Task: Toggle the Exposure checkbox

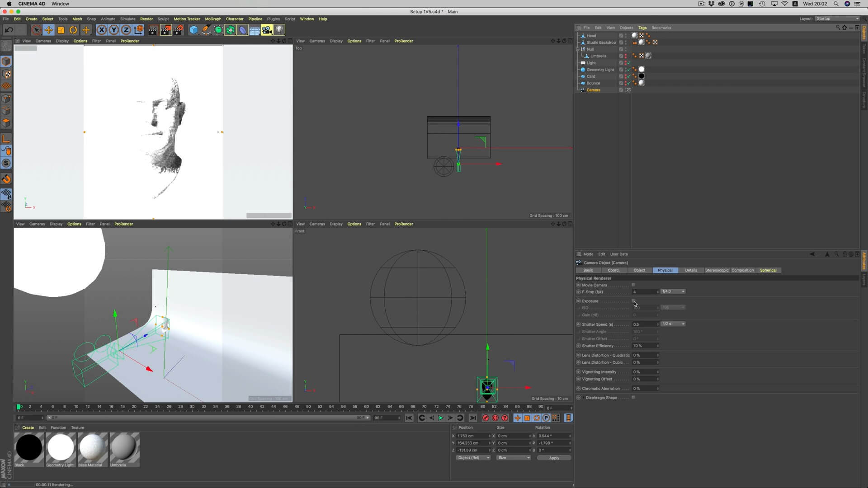Action: [633, 301]
